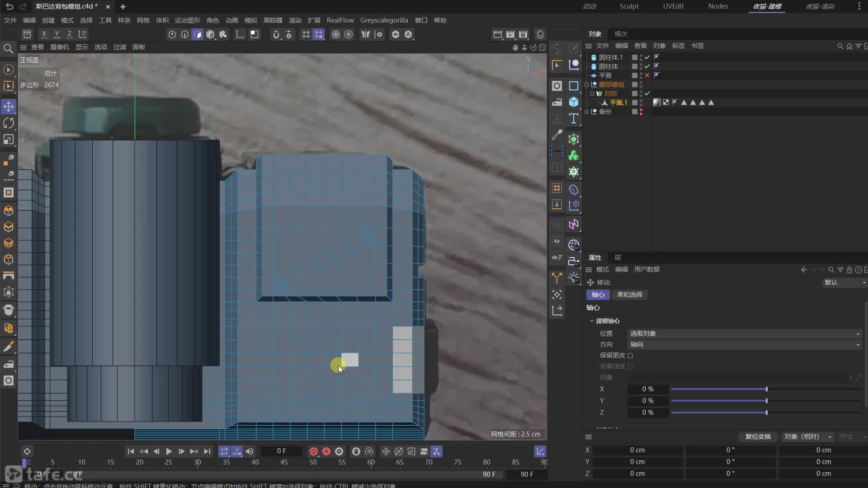Toggle visibility dots of 平面.1 object
Image resolution: width=868 pixels, height=488 pixels.
[641, 103]
